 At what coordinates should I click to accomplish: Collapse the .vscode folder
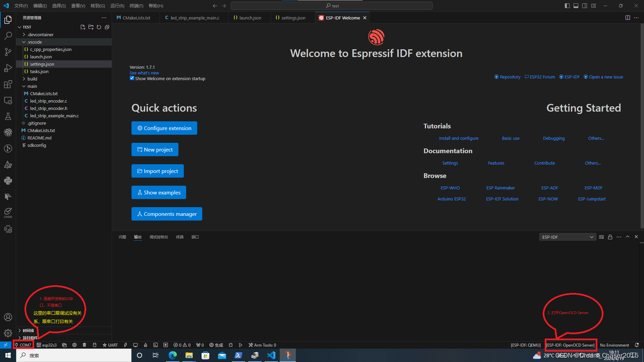tap(64, 42)
